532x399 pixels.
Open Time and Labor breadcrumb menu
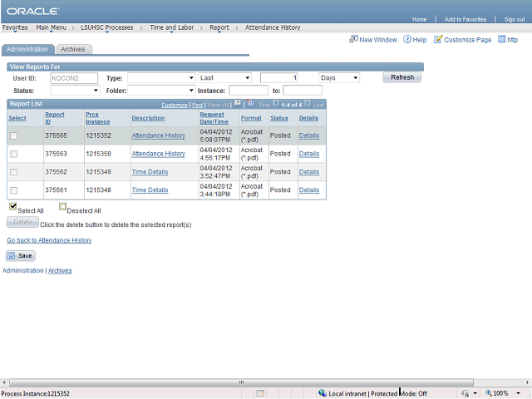pos(172,27)
